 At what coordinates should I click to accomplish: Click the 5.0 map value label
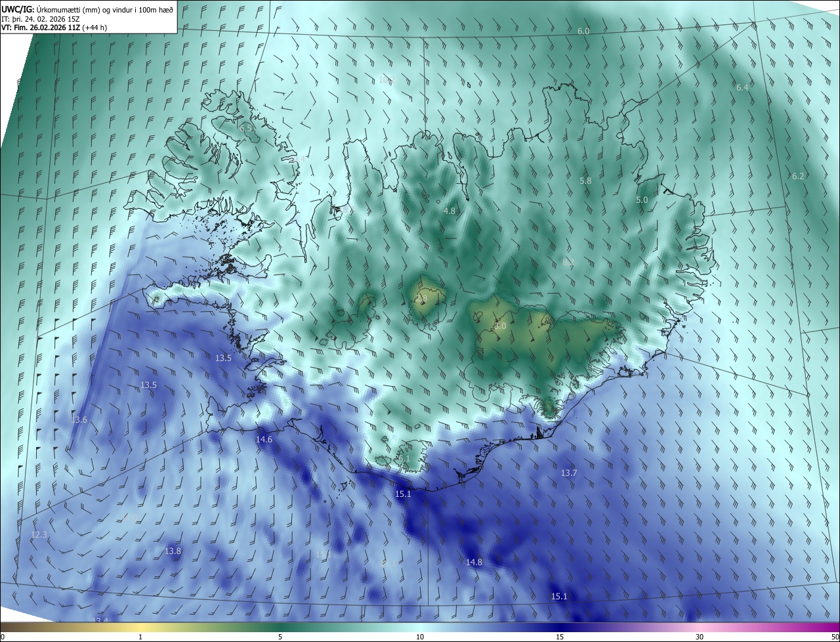tap(642, 200)
